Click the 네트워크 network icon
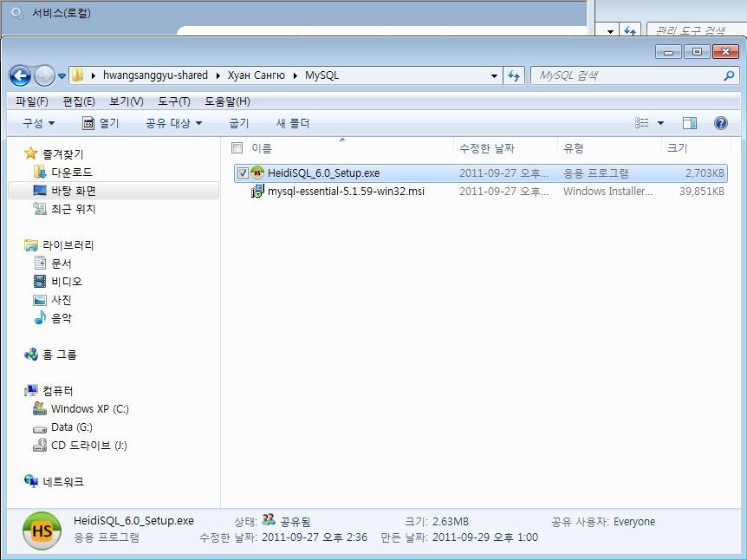747x560 pixels. point(30,481)
